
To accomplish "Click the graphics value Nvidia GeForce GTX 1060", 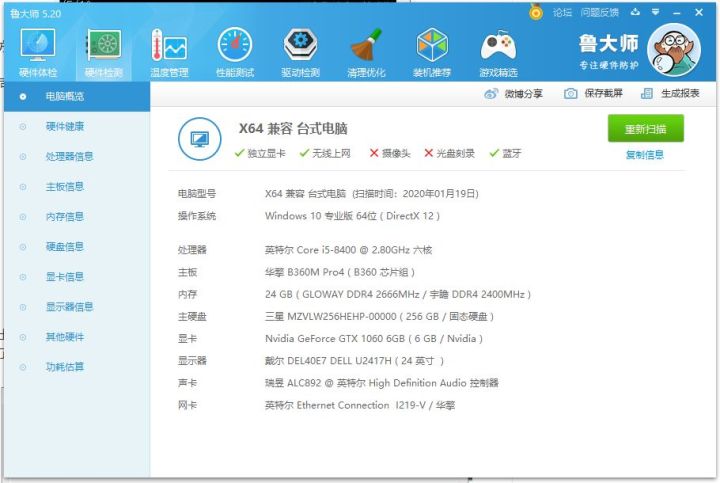I will 374,339.
